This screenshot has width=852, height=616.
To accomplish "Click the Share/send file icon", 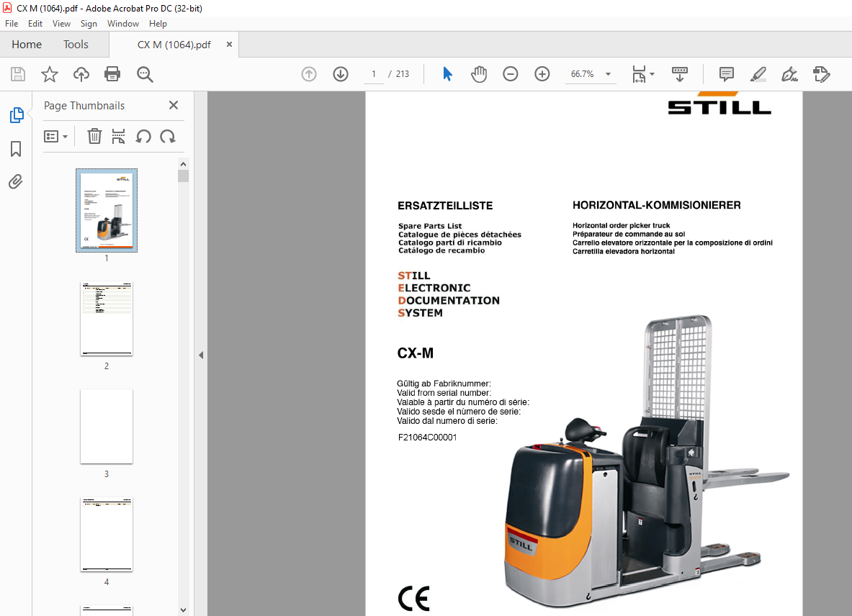I will tap(821, 74).
